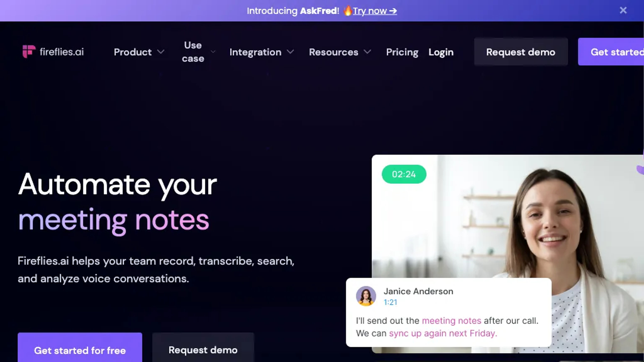Select the Pricing menu item
644x362 pixels.
click(402, 52)
